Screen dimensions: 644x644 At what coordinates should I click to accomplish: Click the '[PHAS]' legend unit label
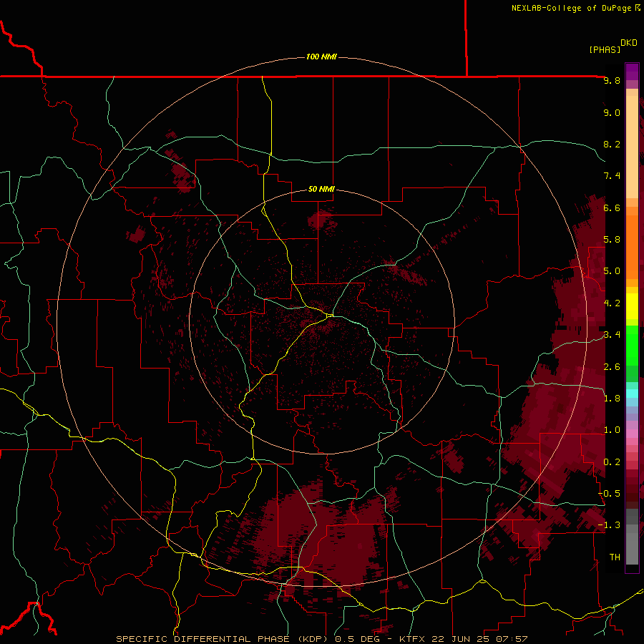605,49
